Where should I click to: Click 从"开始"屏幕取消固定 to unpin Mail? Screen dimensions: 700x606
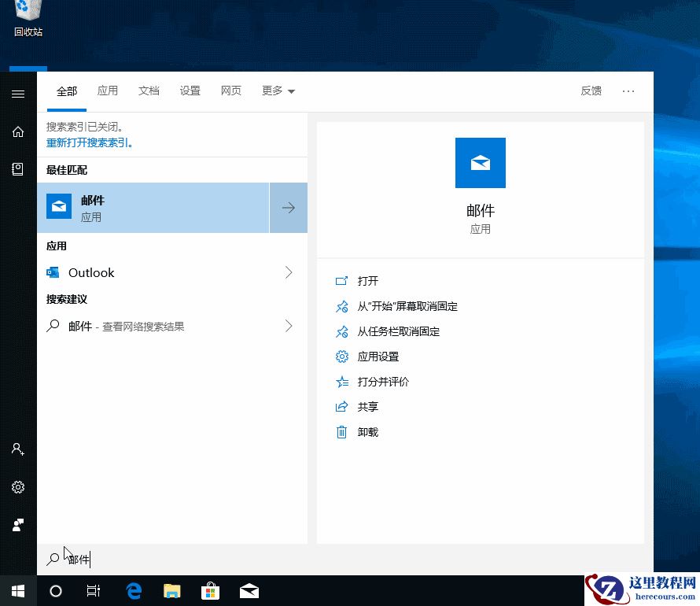(407, 306)
